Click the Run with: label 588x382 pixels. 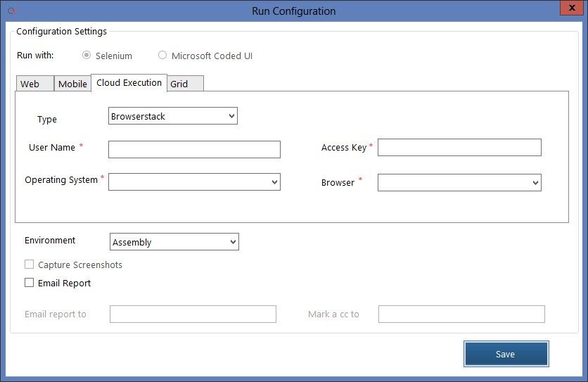tap(35, 55)
